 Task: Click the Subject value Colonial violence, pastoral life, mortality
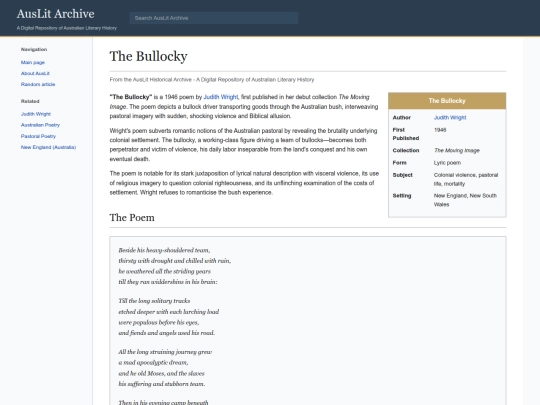466,179
